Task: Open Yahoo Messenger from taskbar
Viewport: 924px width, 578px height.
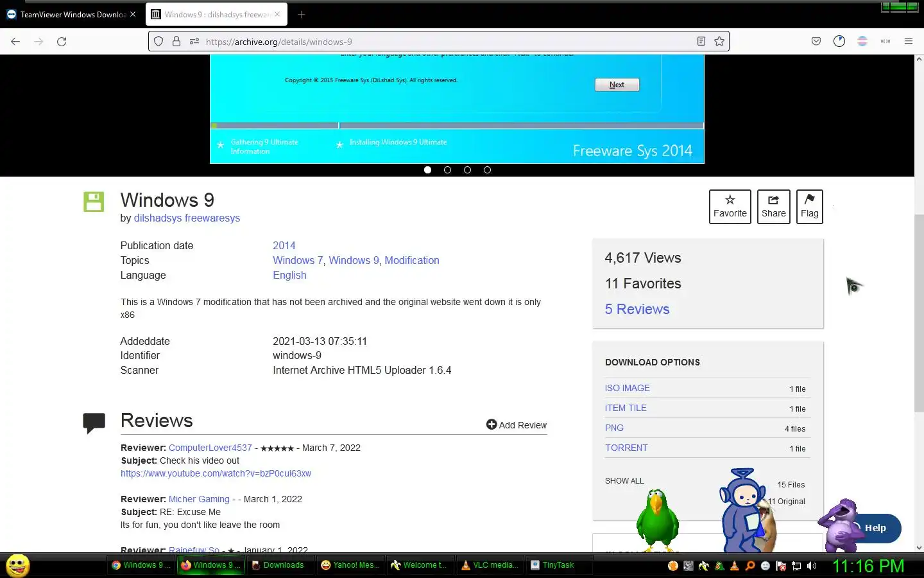Action: tap(351, 565)
